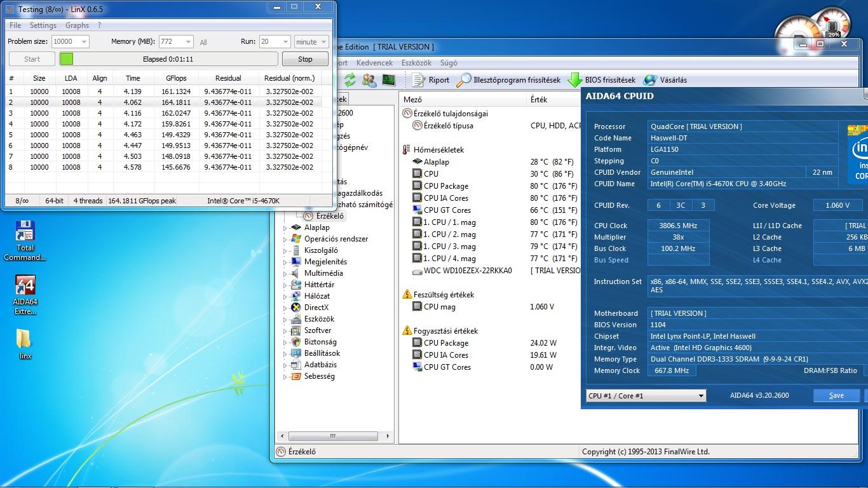Open the AIDA64 Extreme desktop shortcut
This screenshot has width=868, height=488.
pos(25,295)
